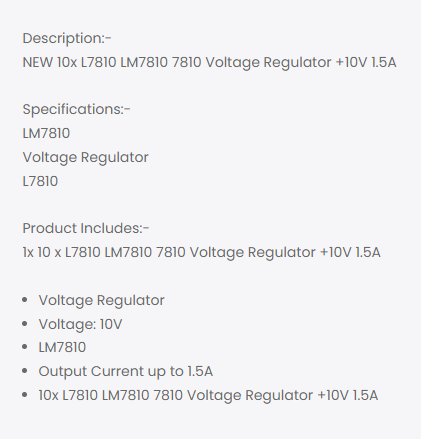The image size is (421, 439).
Task: Click the Voltage Regulator bullet item
Action: click(101, 300)
